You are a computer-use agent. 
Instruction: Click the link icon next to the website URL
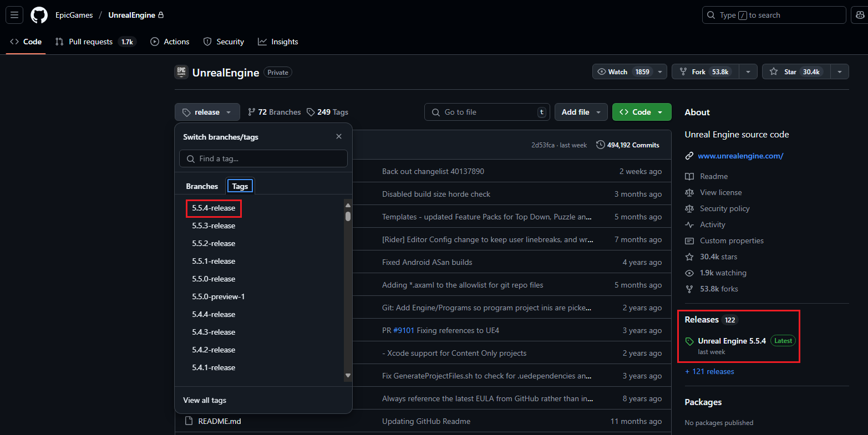tap(689, 156)
